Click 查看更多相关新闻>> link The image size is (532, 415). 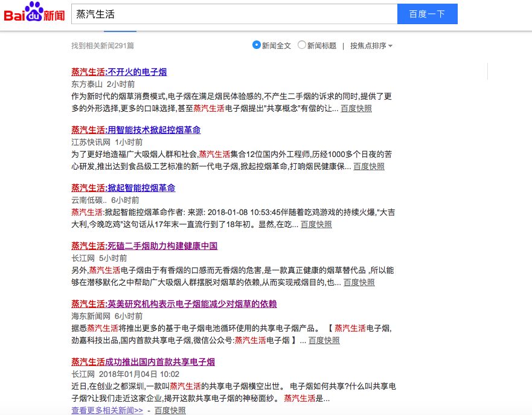(107, 410)
